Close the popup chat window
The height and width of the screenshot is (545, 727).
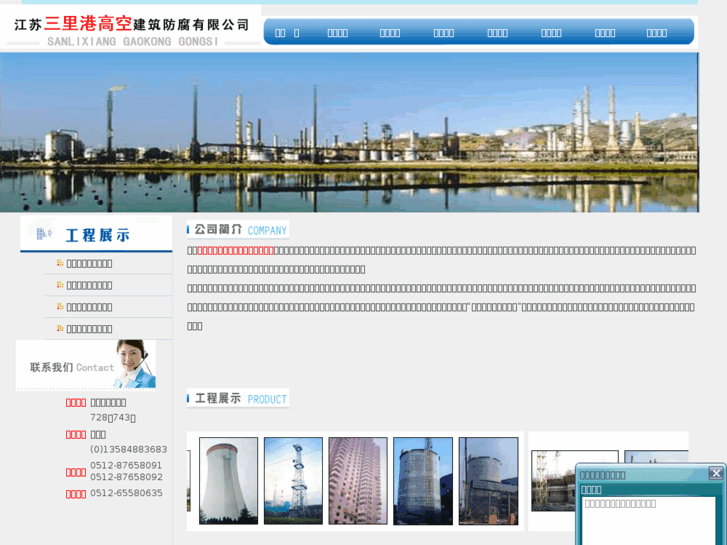[x=716, y=473]
